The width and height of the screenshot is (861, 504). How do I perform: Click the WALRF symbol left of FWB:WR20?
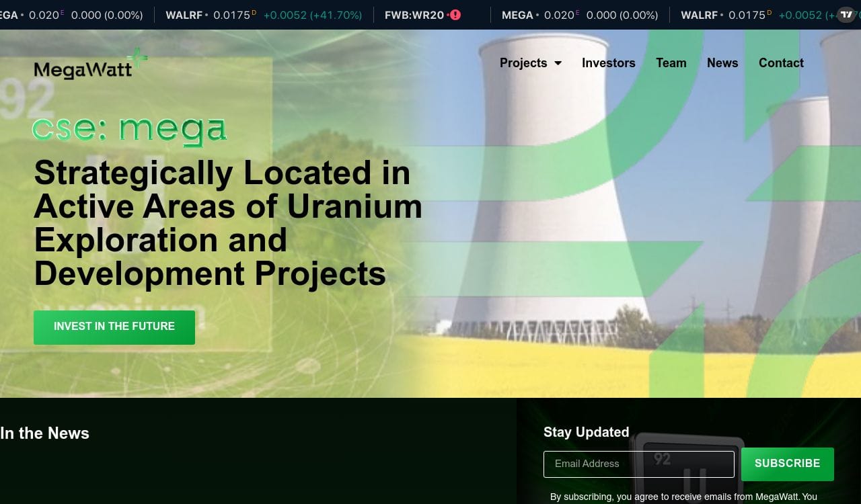coord(184,15)
